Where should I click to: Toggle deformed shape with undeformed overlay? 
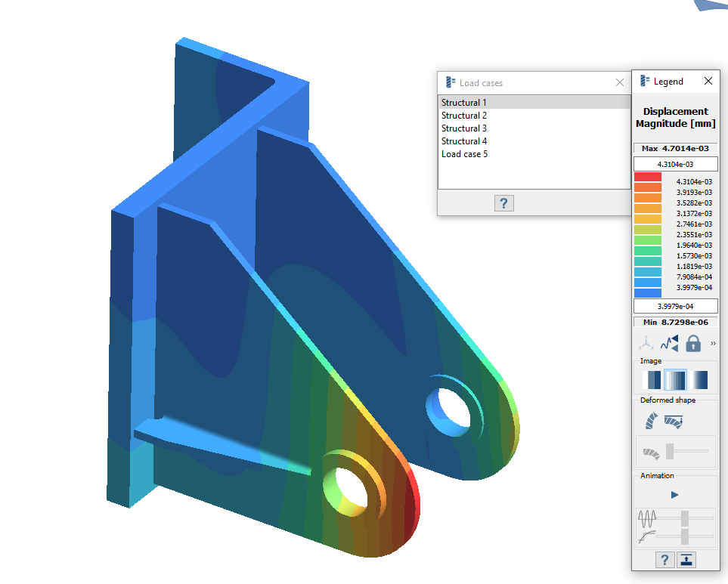pyautogui.click(x=673, y=422)
